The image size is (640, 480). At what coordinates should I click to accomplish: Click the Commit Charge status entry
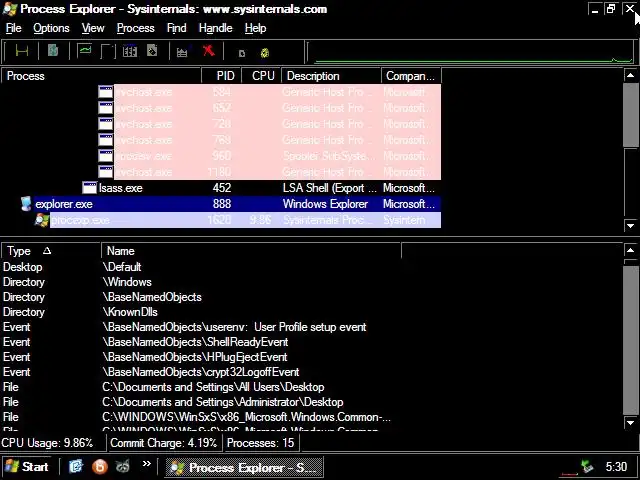(x=164, y=443)
